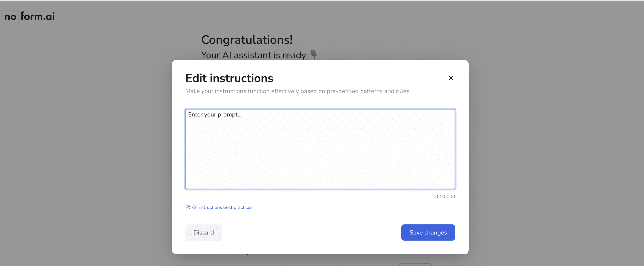This screenshot has width=644, height=266.
Task: Click the pointing hand emoji after 'ready'
Action: coord(314,54)
